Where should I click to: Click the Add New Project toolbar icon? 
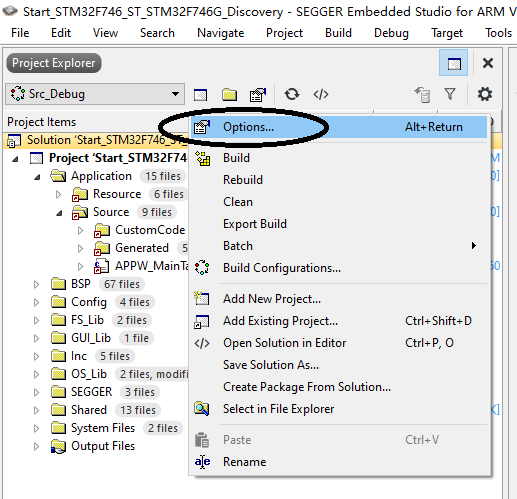coord(200,95)
